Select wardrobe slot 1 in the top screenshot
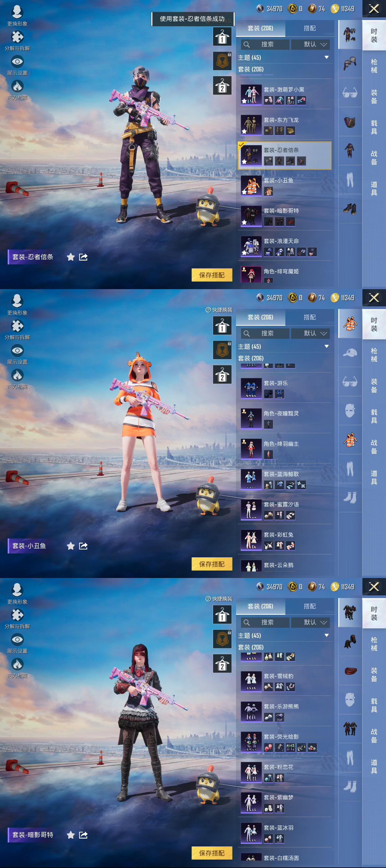Viewport: 386px width, 868px height. tap(222, 37)
